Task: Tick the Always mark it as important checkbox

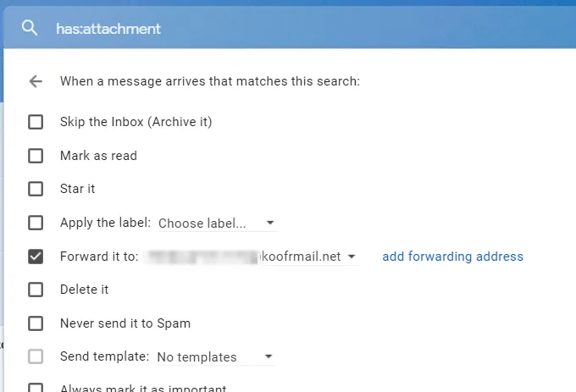Action: 36,388
